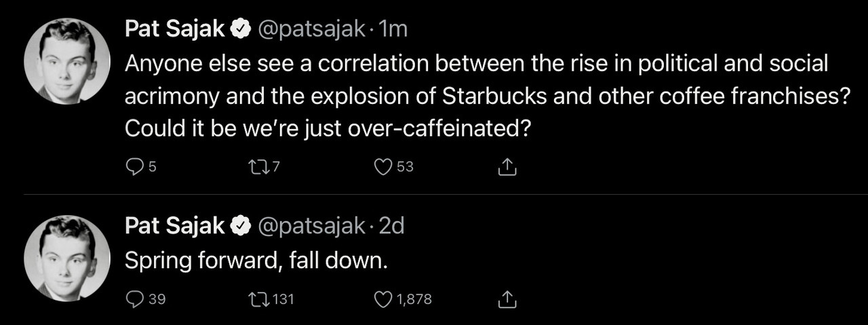Reply to the "Spring forward, fall down" tweet

click(134, 299)
